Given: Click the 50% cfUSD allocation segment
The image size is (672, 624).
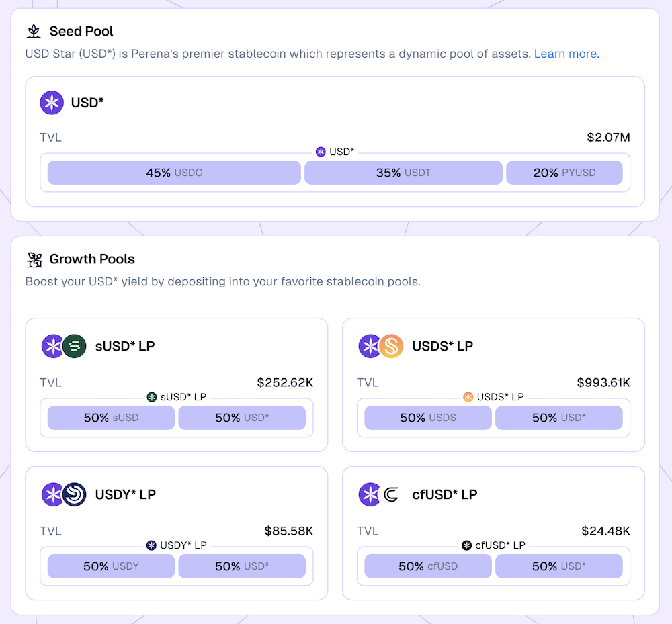Looking at the screenshot, I should [x=428, y=566].
